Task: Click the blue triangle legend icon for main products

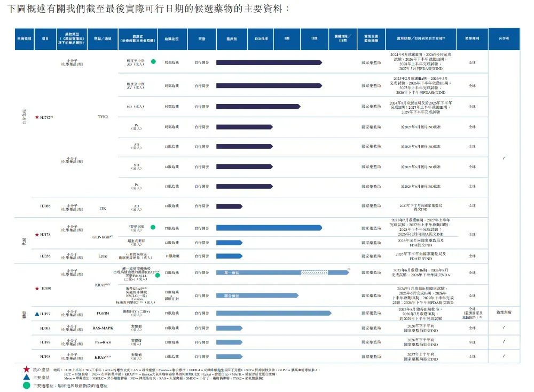Action: [27, 377]
